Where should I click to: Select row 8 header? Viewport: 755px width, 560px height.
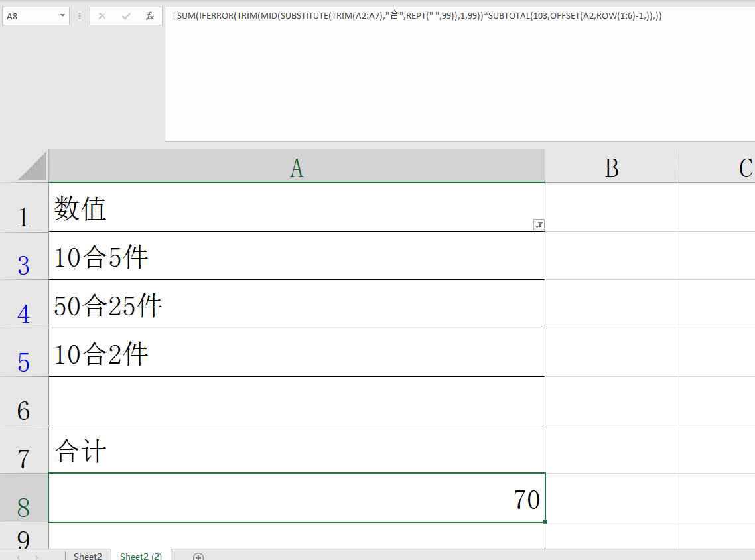(24, 498)
